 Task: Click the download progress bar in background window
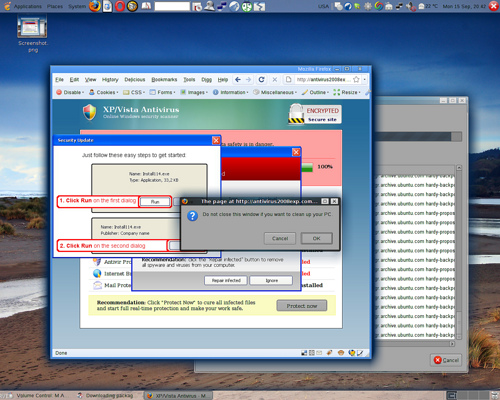418,136
